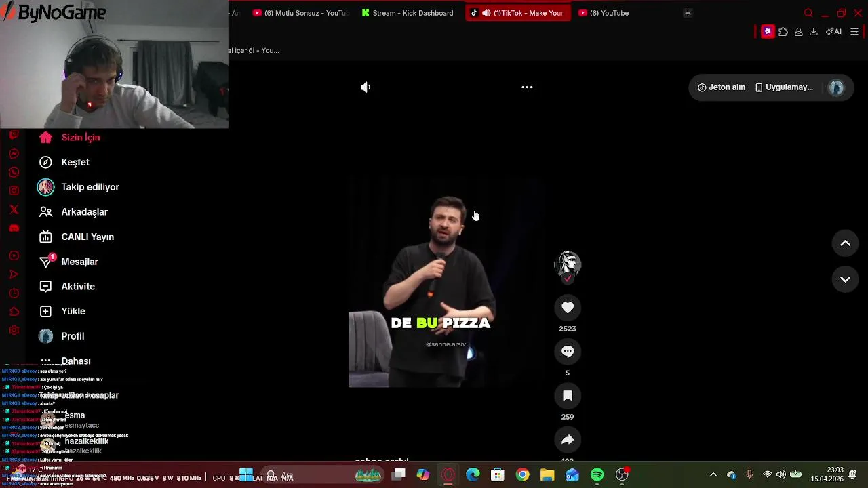
Task: Open X (Twitter) in Opera GX sidebar
Action: (x=14, y=209)
